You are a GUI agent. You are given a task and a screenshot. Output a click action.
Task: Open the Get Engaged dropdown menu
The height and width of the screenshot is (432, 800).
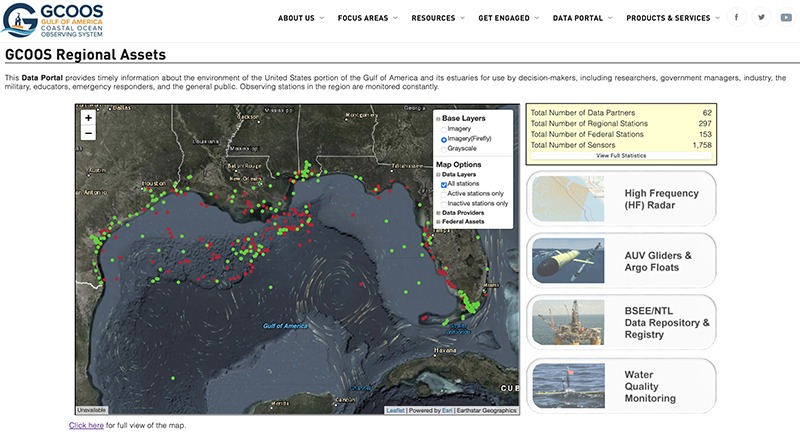click(509, 18)
